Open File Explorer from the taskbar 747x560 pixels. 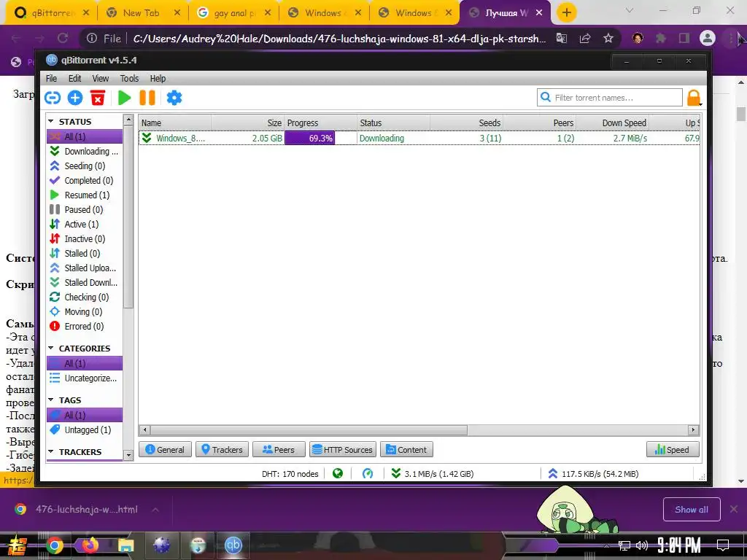pos(125,545)
